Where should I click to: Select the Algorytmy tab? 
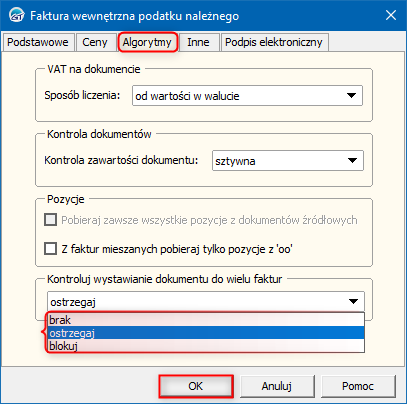pyautogui.click(x=147, y=42)
